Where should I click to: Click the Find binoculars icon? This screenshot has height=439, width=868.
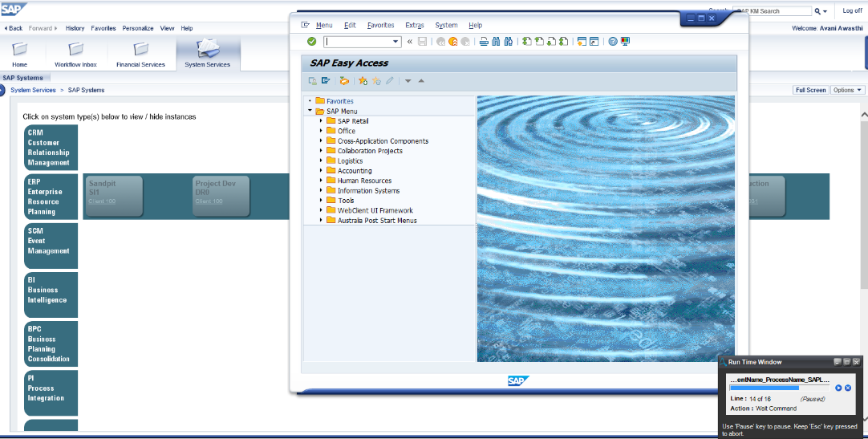496,42
